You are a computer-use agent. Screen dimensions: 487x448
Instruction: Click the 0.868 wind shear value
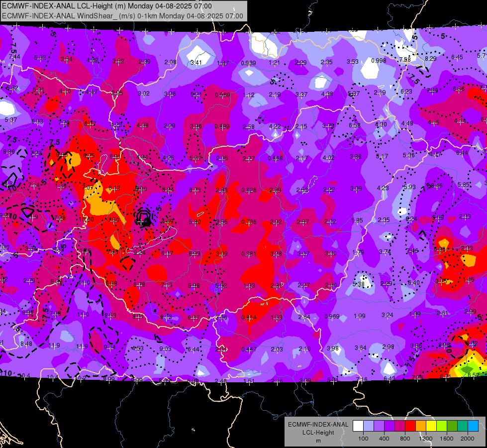coord(276,158)
